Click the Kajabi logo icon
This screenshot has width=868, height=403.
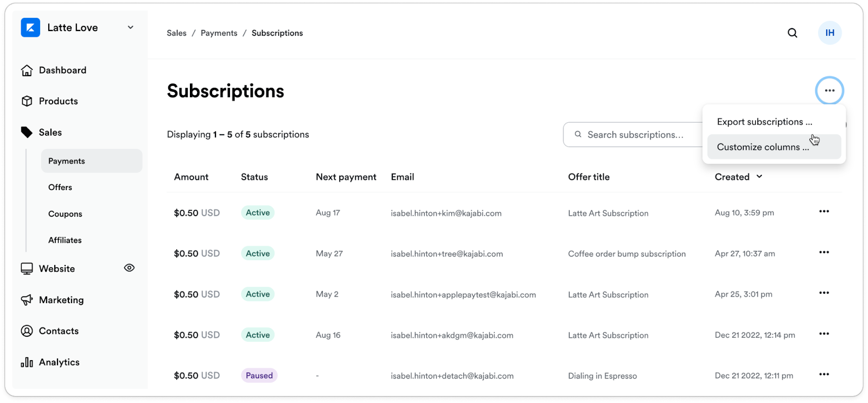click(30, 28)
